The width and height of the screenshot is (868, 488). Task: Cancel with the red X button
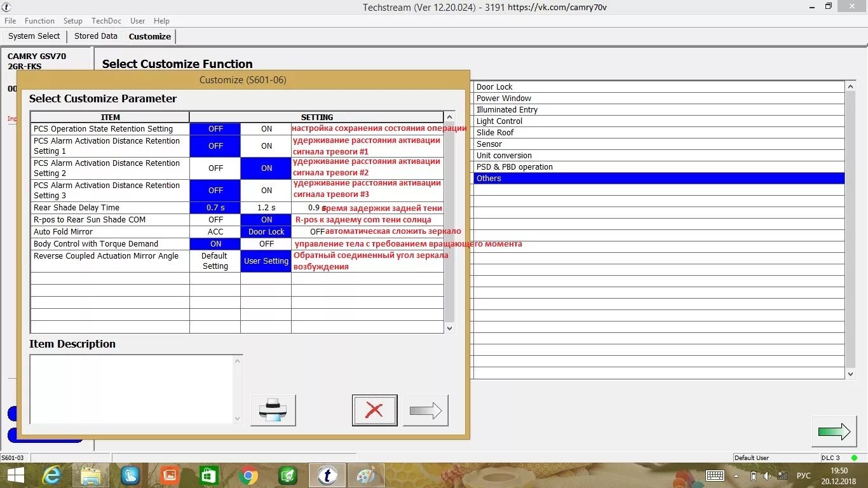(x=374, y=410)
